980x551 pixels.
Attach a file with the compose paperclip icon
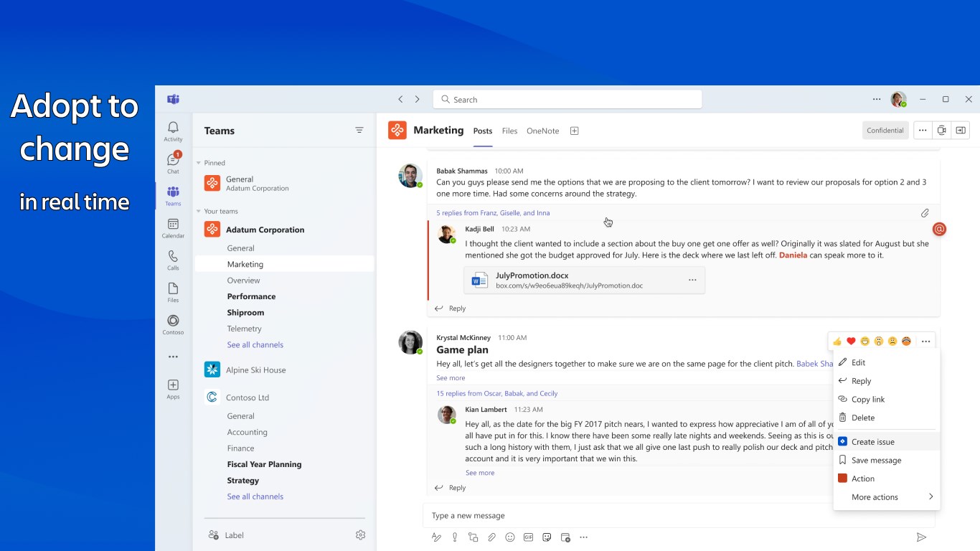point(491,537)
